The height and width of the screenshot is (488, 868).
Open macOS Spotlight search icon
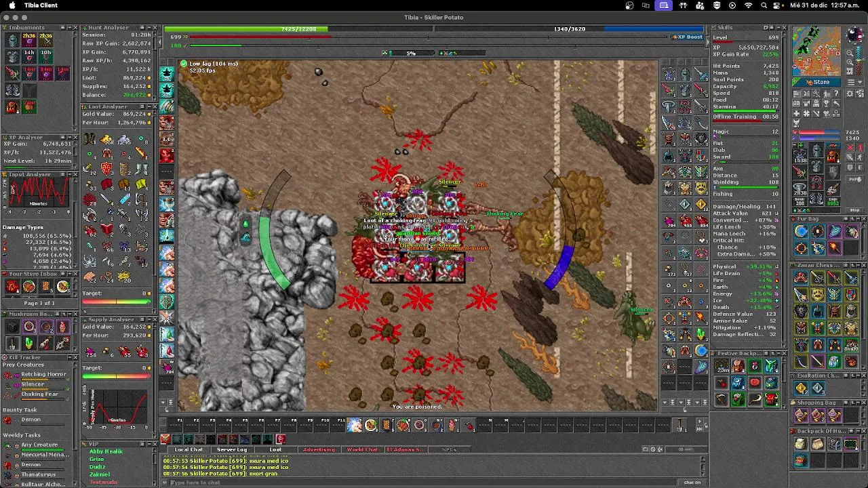764,5
